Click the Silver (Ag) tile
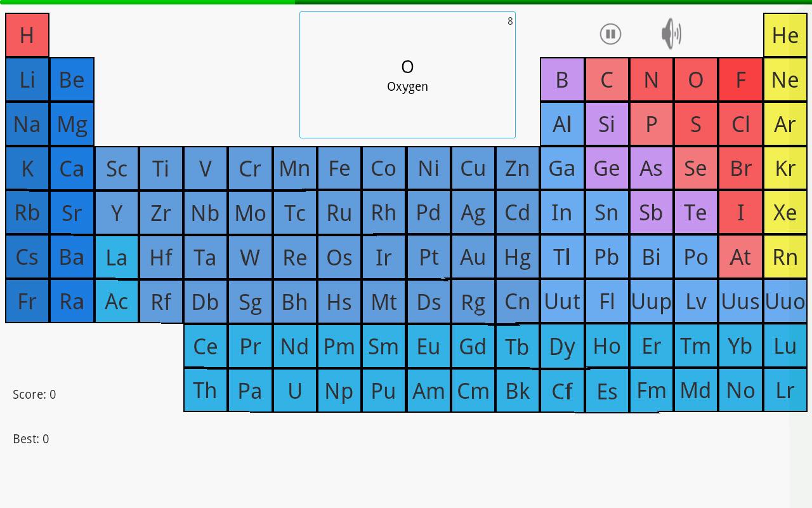The height and width of the screenshot is (508, 812). (x=473, y=213)
